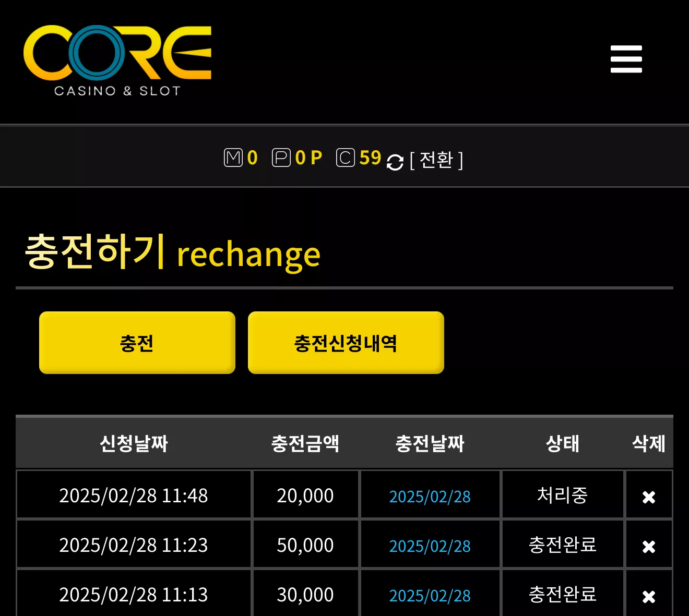Click the M money balance icon
This screenshot has height=616, width=689.
(233, 158)
